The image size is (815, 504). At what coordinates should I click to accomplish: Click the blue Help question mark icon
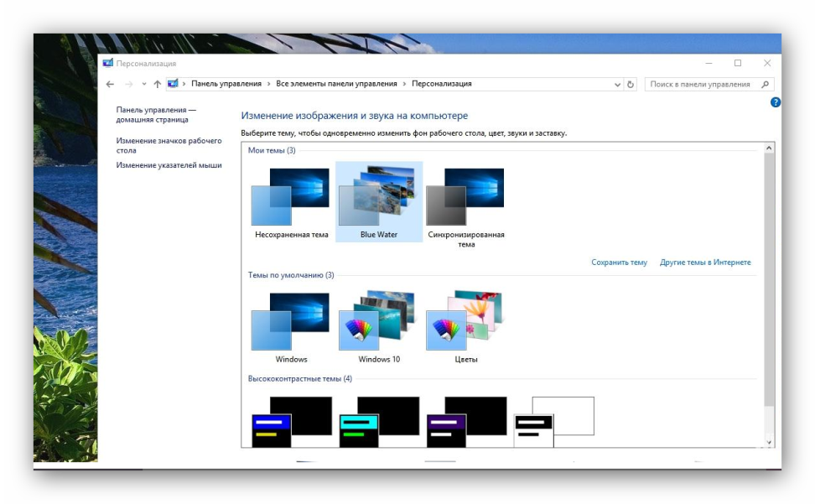pyautogui.click(x=775, y=102)
